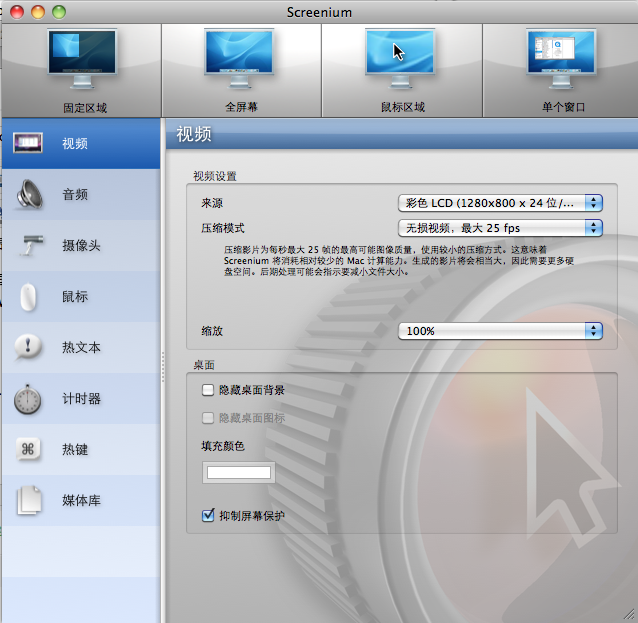Enable the 隐藏桌面背景 checkbox
The height and width of the screenshot is (623, 638).
208,390
